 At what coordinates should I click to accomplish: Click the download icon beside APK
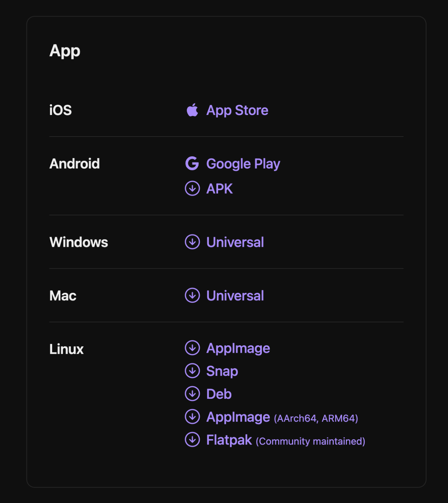click(x=192, y=188)
